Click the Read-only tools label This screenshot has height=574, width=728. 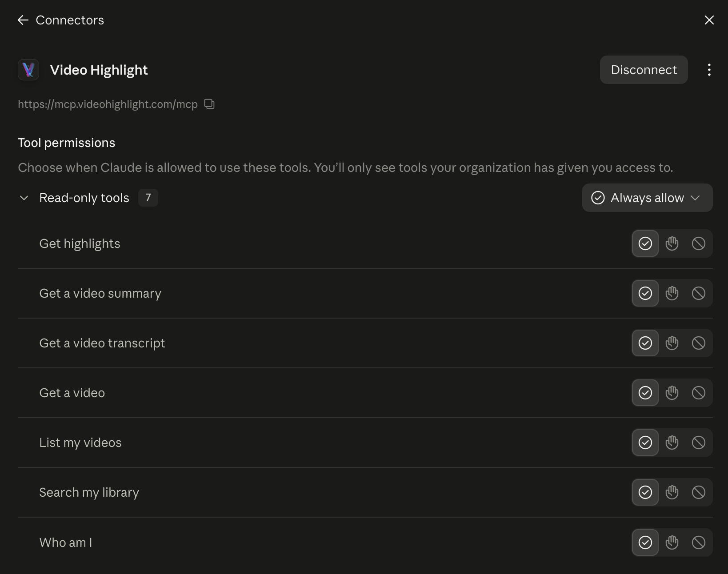[x=84, y=198]
